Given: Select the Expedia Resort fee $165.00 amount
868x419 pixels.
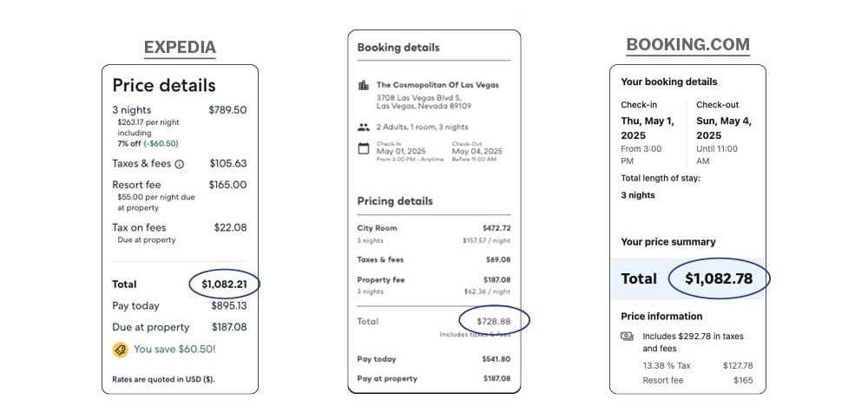Looking at the screenshot, I should (227, 185).
